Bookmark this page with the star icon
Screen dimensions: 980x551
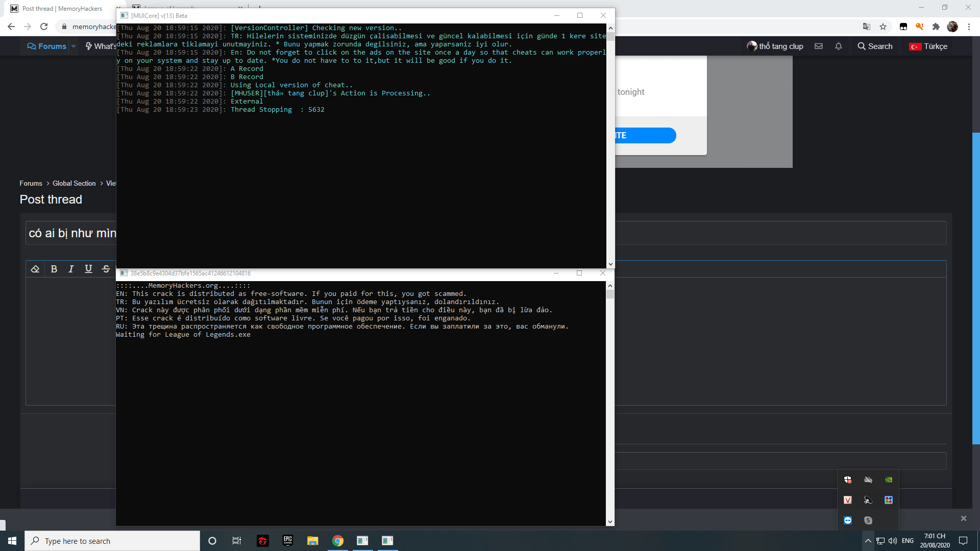click(x=883, y=27)
